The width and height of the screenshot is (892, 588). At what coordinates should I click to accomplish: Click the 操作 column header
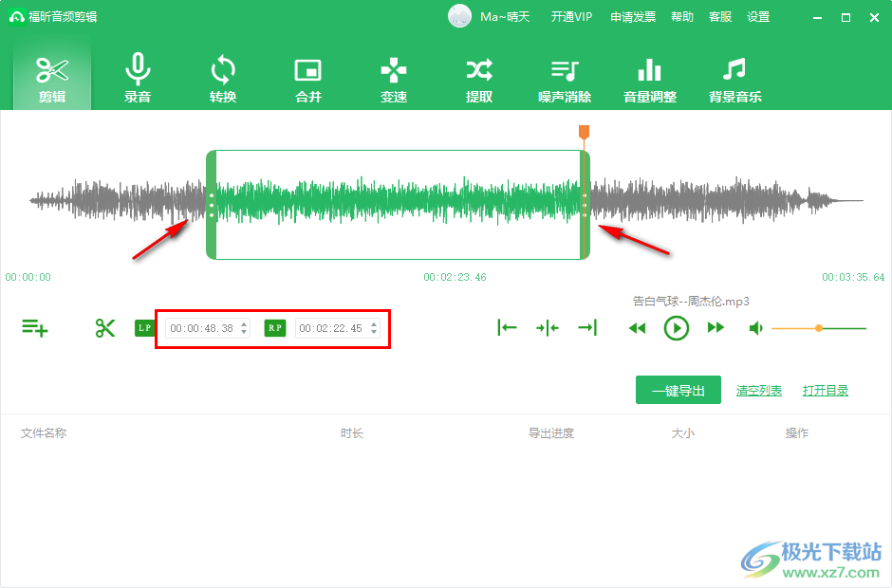796,433
